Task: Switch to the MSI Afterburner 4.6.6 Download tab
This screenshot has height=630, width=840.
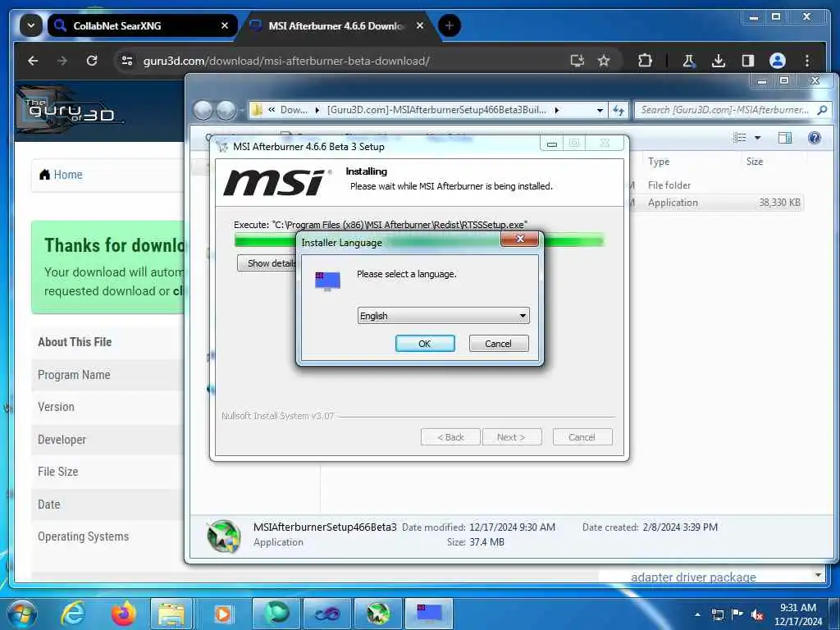Action: (x=337, y=25)
